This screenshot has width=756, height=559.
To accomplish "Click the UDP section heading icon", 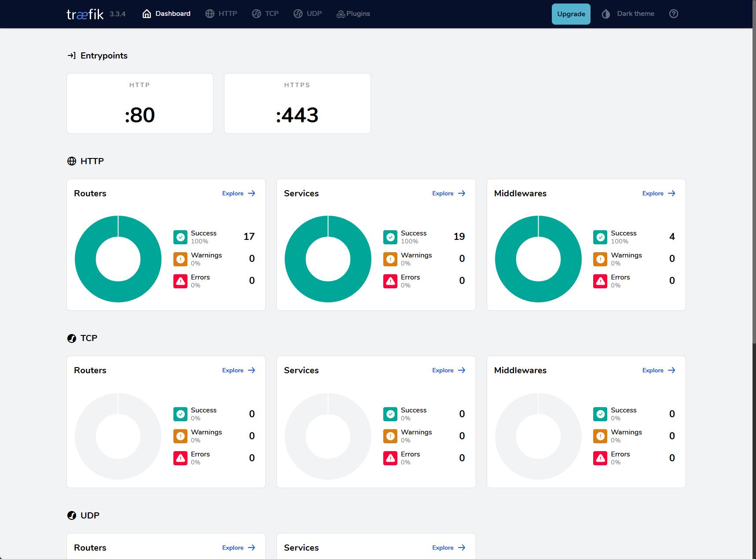I will (x=72, y=515).
